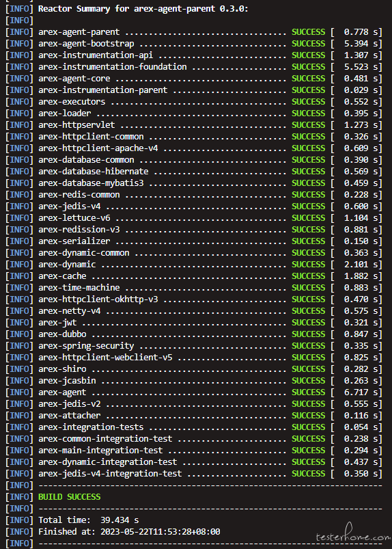Select SUCCESS status on arex-attacher row
Viewport: 392px width, 549px height.
(309, 415)
